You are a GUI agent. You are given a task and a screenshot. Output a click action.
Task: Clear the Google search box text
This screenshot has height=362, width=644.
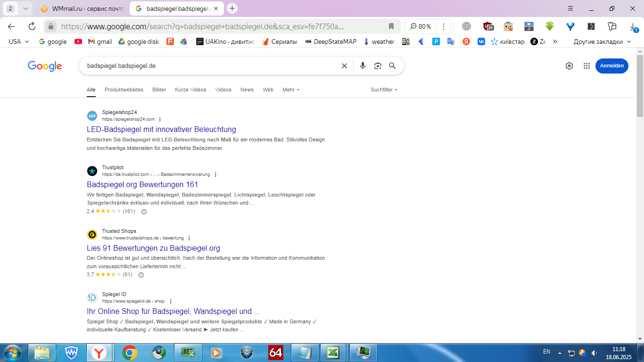pyautogui.click(x=344, y=66)
